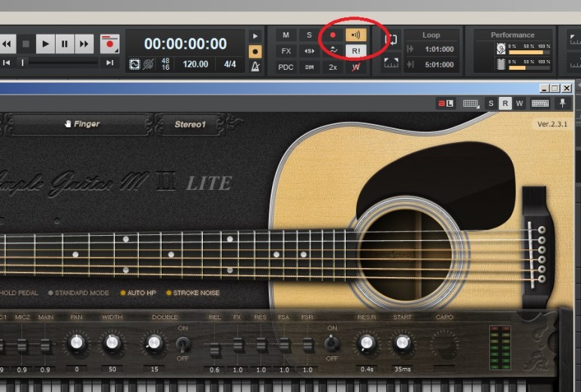Click the DOUBLE knob
Screen dimensions: 581x392
pyautogui.click(x=154, y=342)
